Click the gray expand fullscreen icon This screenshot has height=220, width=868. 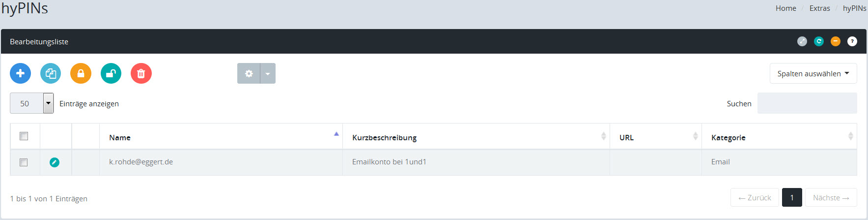point(802,41)
